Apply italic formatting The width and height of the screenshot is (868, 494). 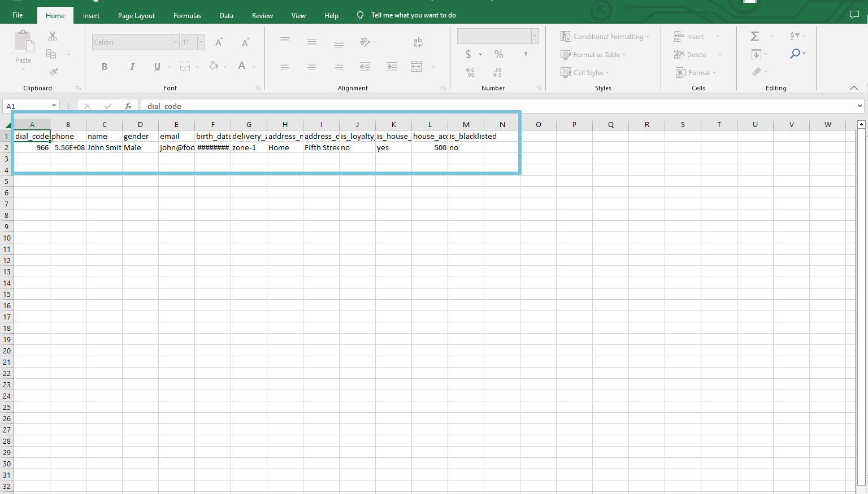[132, 67]
